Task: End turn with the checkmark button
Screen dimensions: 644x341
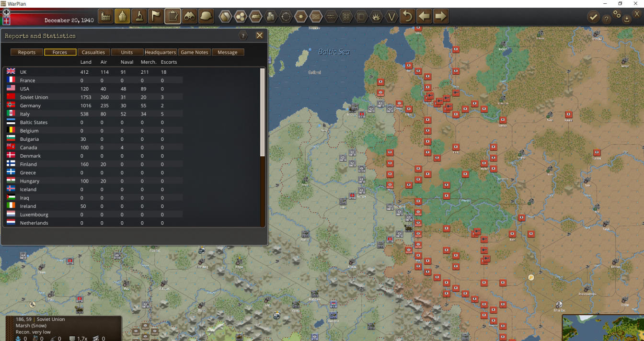Action: pos(593,17)
